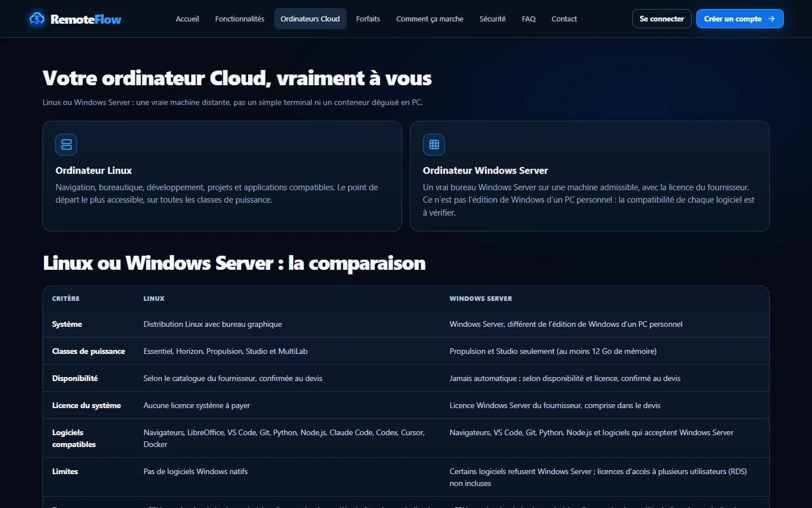Click the Système row label
Viewport: 812px width, 508px height.
pos(67,324)
